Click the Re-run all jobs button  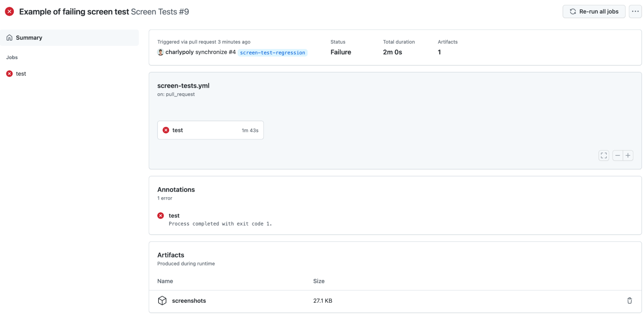[x=594, y=11]
